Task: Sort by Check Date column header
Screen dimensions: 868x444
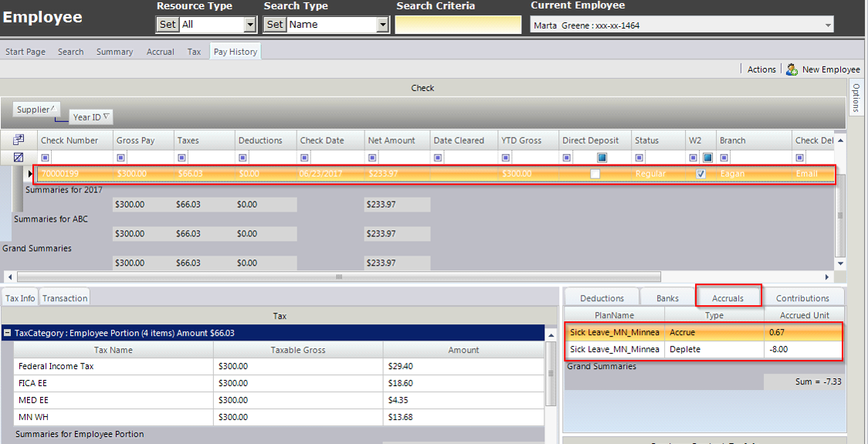Action: point(331,141)
